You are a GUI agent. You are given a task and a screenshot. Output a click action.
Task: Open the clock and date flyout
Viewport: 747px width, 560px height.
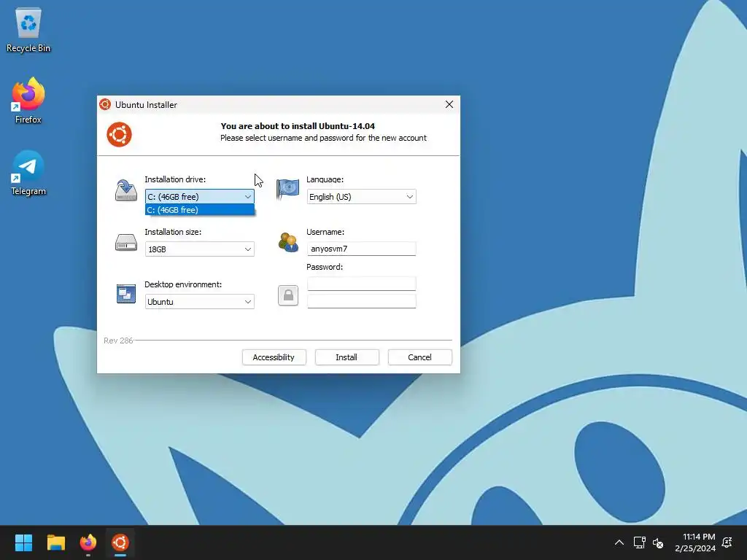[695, 542]
